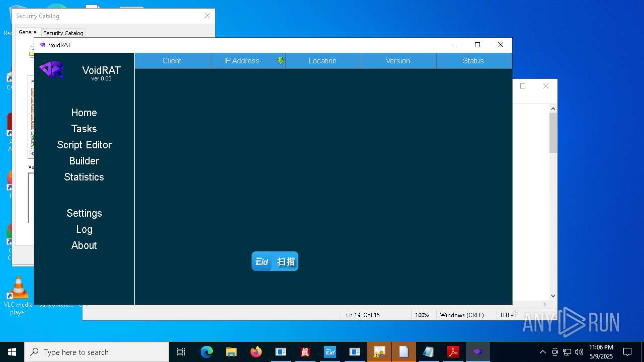The width and height of the screenshot is (644, 362).
Task: Maximize the VoidRAT window
Action: coord(477,45)
